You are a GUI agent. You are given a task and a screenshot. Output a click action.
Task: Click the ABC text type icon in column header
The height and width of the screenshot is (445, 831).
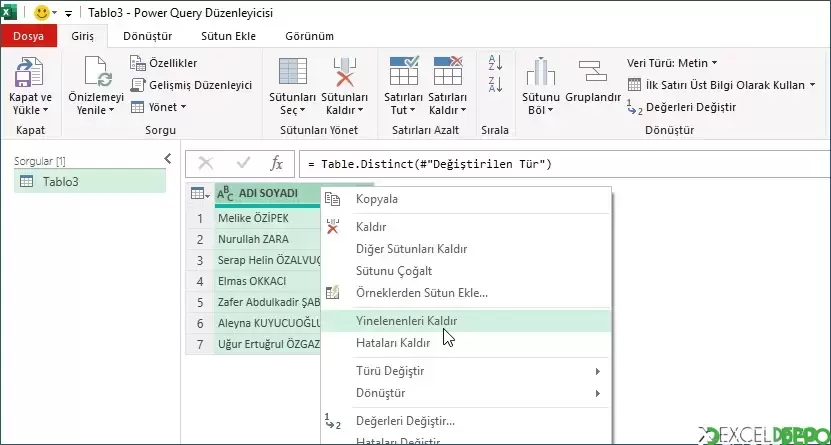(225, 193)
